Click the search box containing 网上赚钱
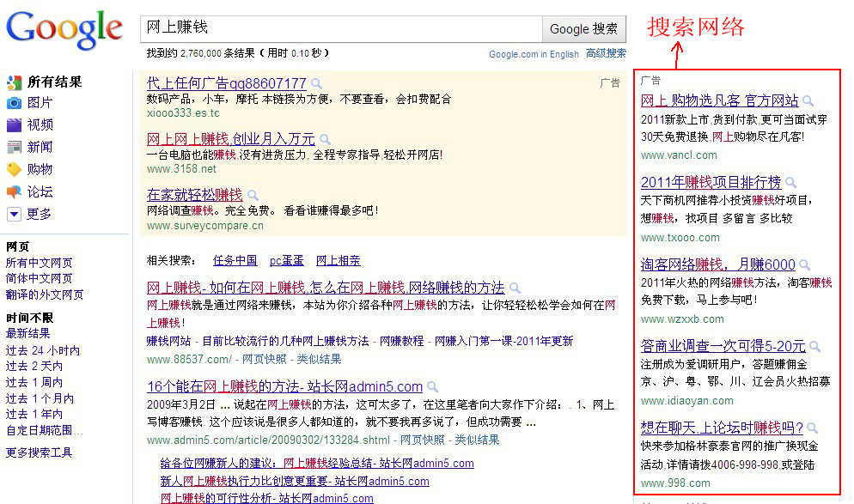This screenshot has width=854, height=504. click(x=341, y=28)
